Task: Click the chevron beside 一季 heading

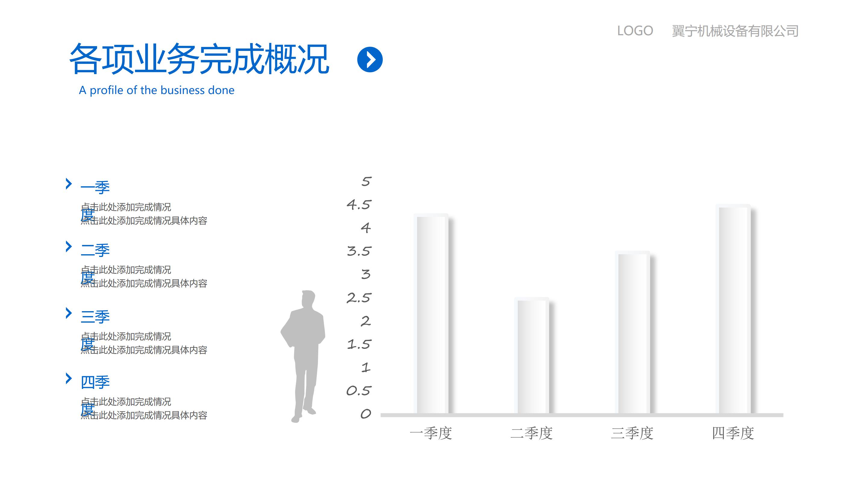Action: pos(68,184)
